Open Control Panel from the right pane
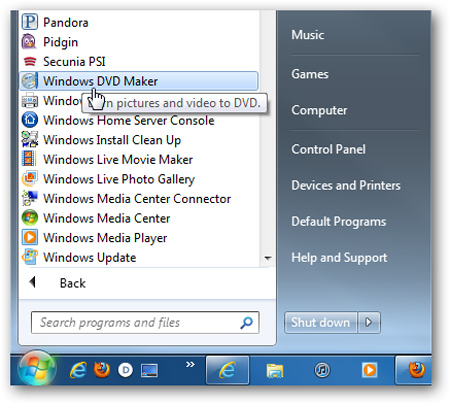Image resolution: width=450 pixels, height=404 pixels. (328, 149)
